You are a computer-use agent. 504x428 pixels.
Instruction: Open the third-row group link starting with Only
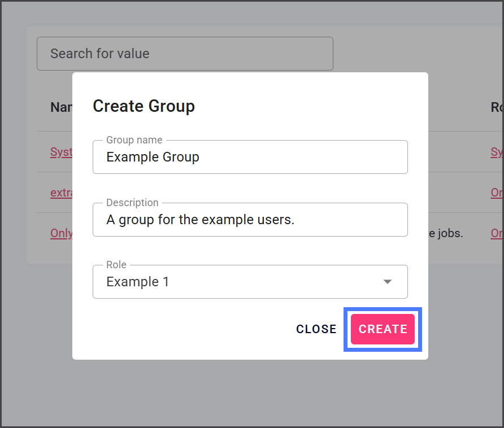(61, 233)
